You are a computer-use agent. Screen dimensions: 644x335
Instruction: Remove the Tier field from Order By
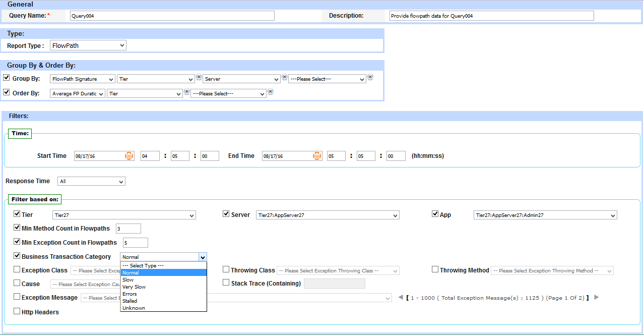[x=186, y=92]
